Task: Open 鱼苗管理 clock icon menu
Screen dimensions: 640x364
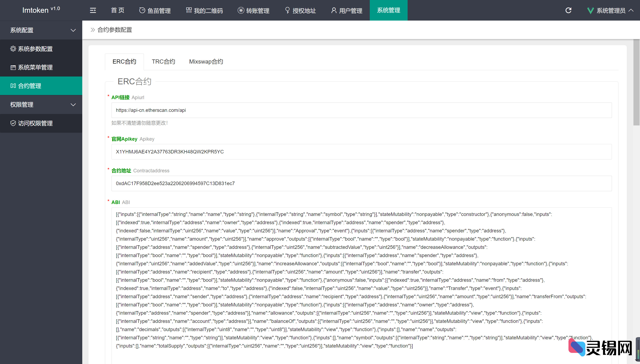Action: coord(155,10)
